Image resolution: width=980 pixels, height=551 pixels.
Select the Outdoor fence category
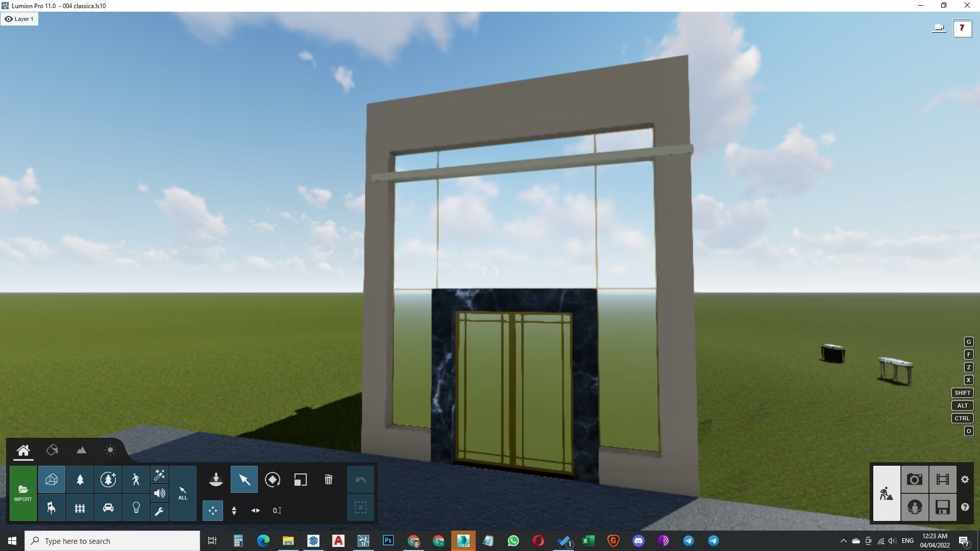(80, 508)
